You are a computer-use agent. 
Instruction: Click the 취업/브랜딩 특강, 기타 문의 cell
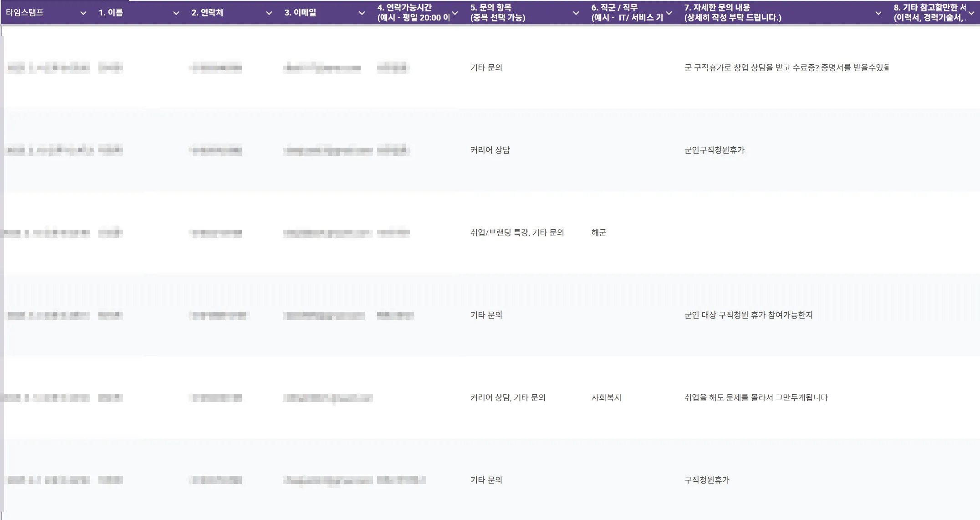[x=517, y=233]
